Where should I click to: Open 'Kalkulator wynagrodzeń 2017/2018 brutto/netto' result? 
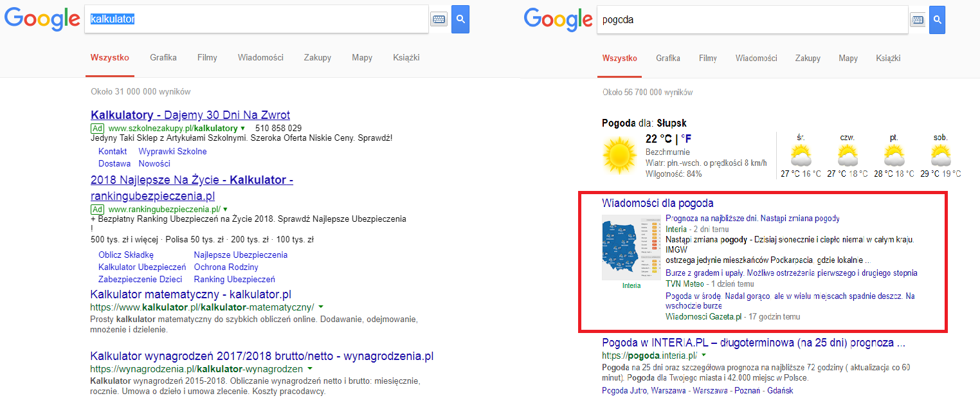coord(262,356)
